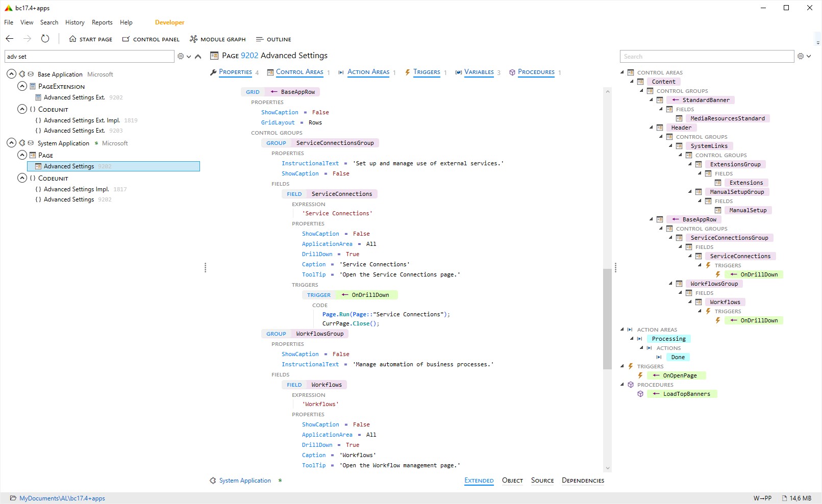Switch to the Source view tab
822x504 pixels.
point(542,481)
